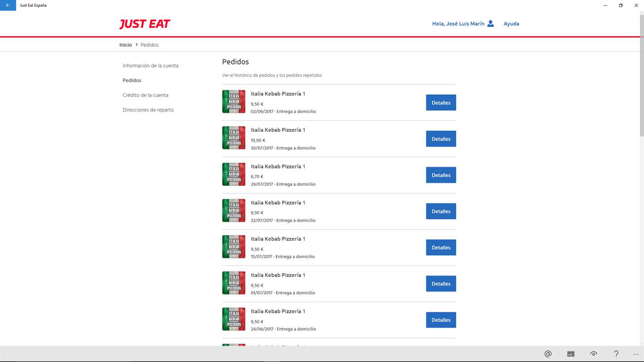
Task: Click the eye icon in bottom bar
Action: [x=593, y=354]
